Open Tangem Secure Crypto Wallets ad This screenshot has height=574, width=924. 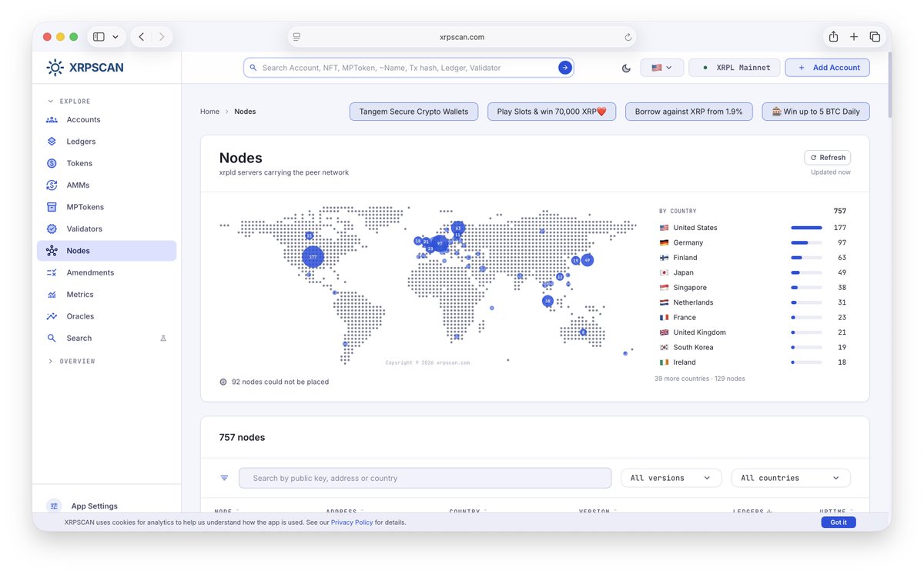coord(413,112)
